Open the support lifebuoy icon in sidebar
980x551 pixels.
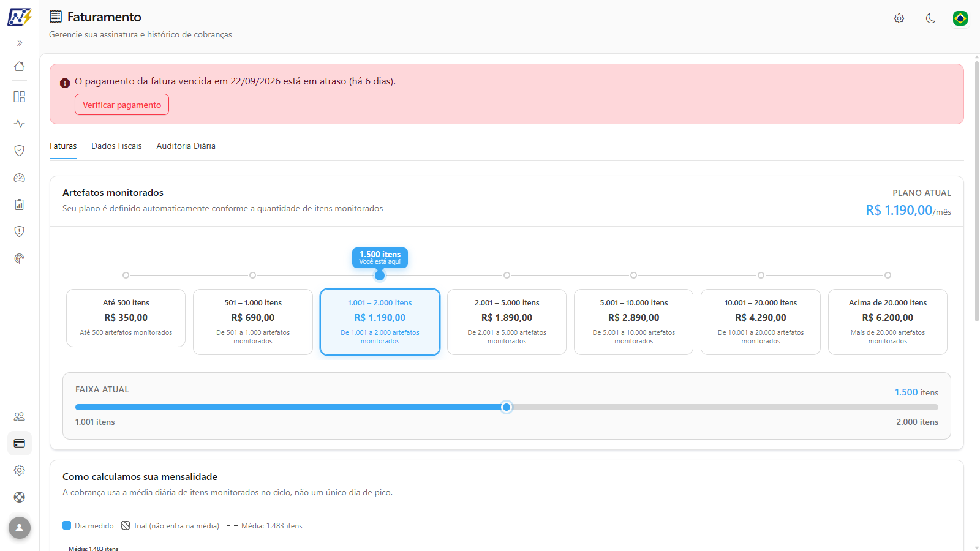(20, 497)
